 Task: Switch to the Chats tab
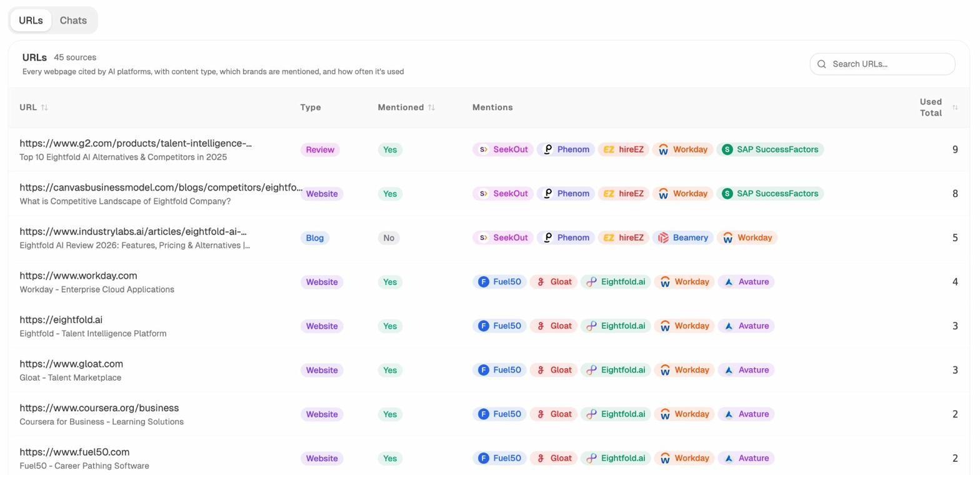coord(73,21)
